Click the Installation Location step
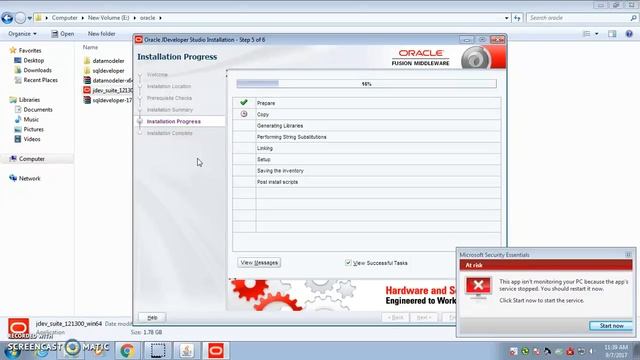Viewport: 640px width, 360px height. coord(169,86)
